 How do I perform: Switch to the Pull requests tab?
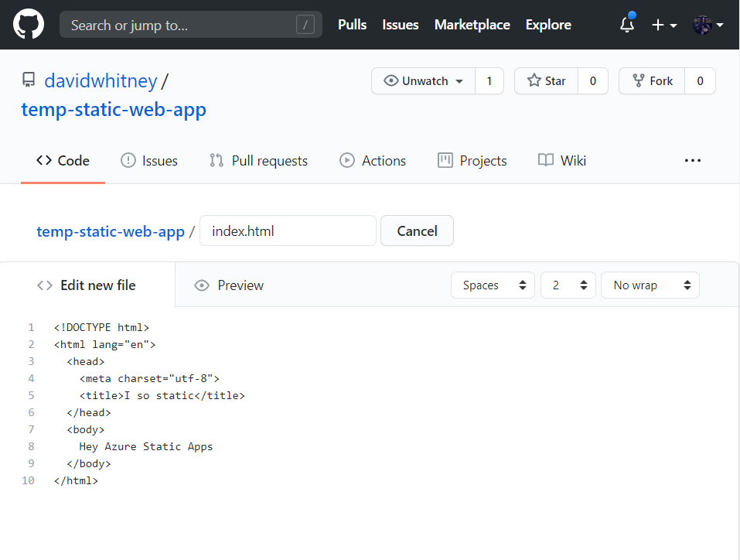[258, 161]
